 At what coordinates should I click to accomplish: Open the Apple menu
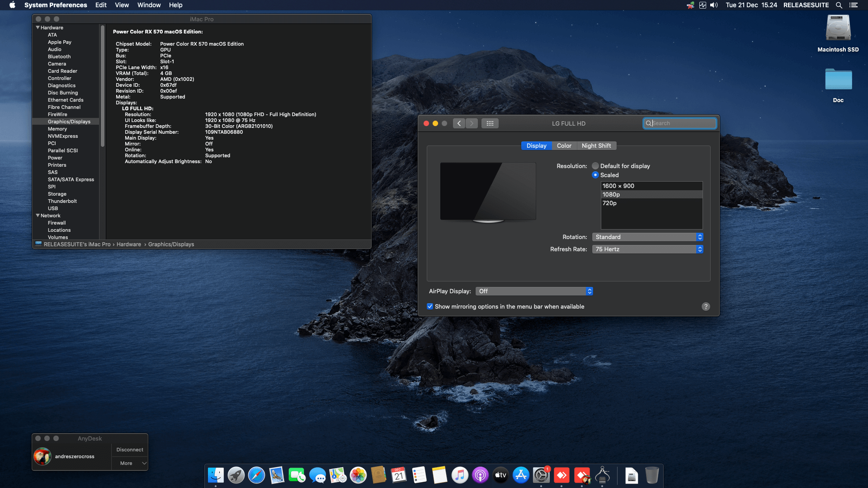coord(12,5)
